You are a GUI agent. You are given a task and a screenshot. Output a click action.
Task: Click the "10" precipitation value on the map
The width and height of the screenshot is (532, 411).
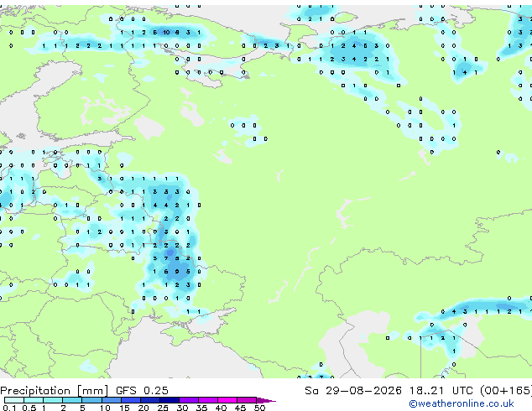(x=166, y=33)
